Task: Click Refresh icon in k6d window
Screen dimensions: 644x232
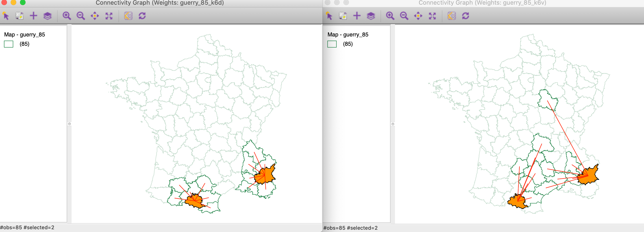Action: coord(142,16)
